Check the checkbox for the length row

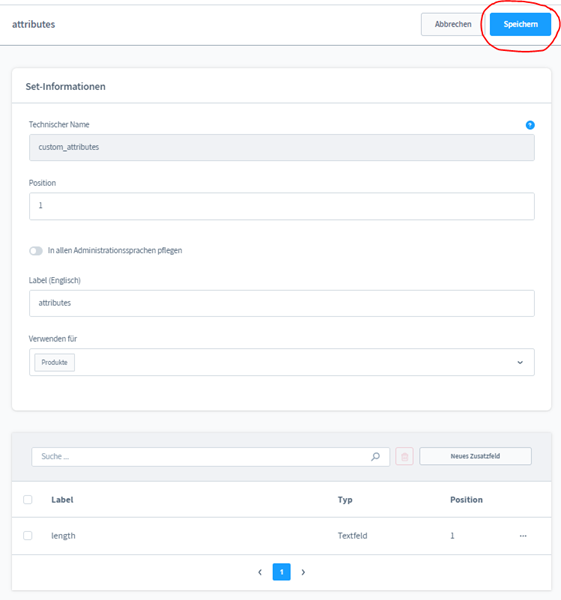coord(28,535)
